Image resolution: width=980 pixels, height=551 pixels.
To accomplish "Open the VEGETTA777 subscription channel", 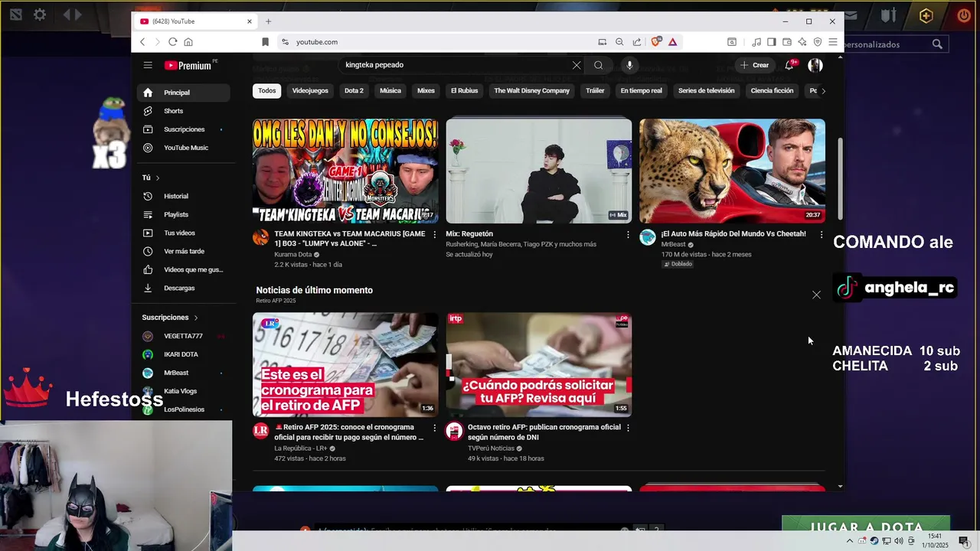I will click(183, 336).
